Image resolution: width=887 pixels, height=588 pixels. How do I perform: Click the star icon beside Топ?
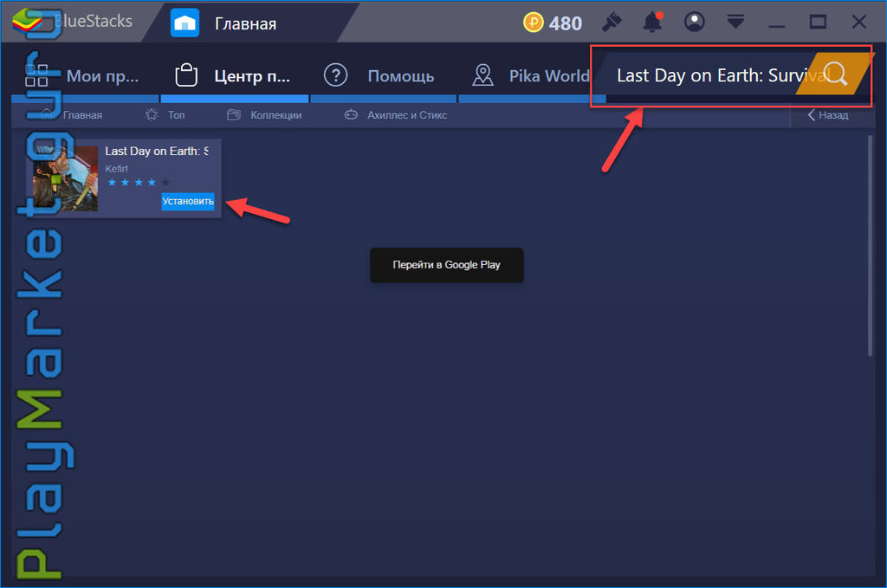(151, 115)
